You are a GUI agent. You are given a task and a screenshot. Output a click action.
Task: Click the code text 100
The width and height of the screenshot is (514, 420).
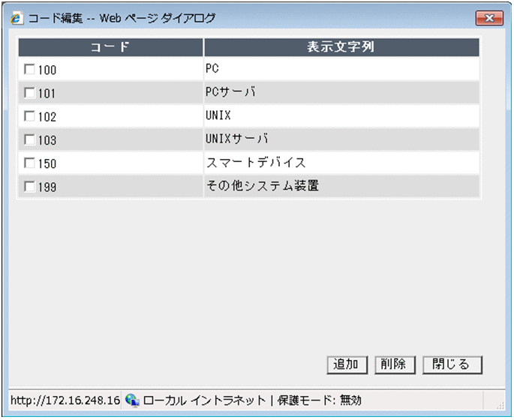click(47, 70)
